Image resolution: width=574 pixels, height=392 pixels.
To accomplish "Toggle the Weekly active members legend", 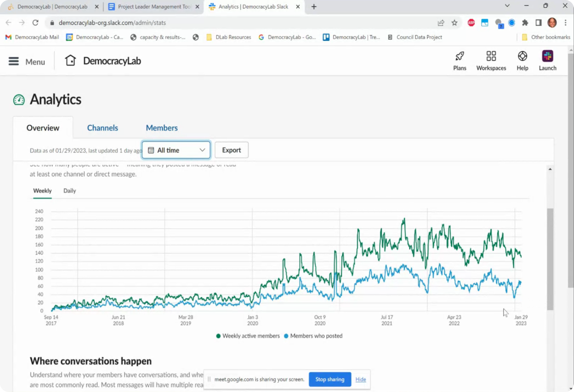I will (x=248, y=336).
